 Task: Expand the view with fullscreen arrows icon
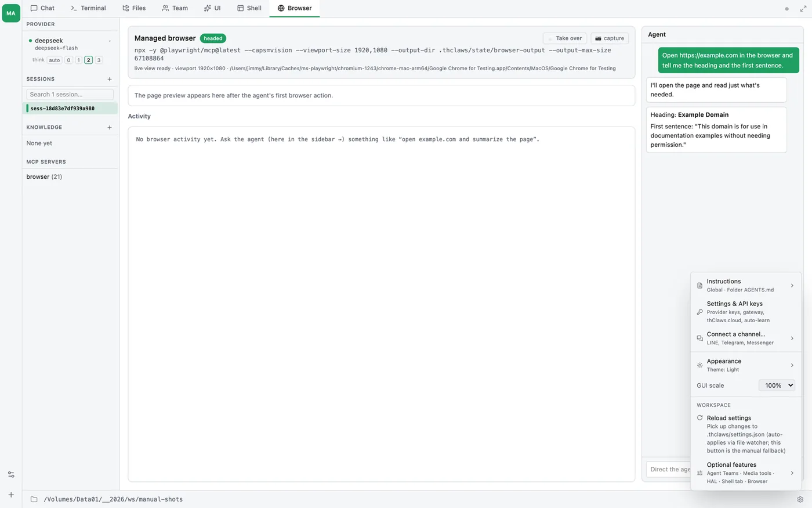803,9
